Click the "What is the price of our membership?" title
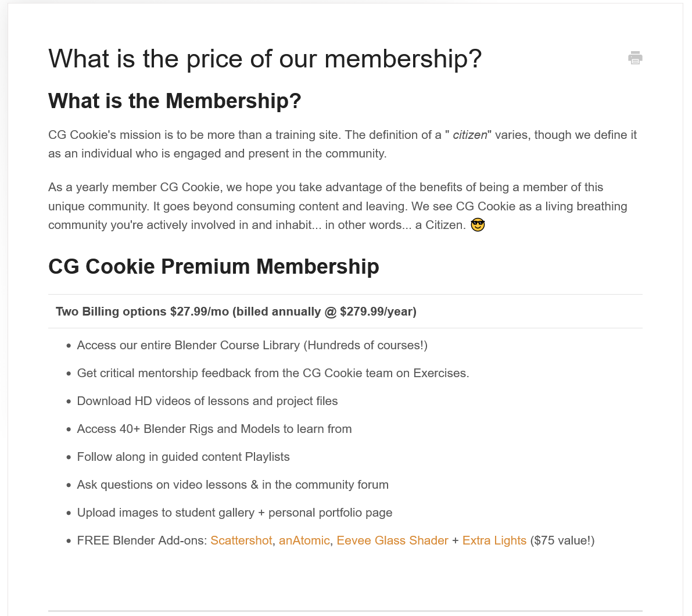Viewport: 692px width, 616px height. pyautogui.click(x=265, y=59)
